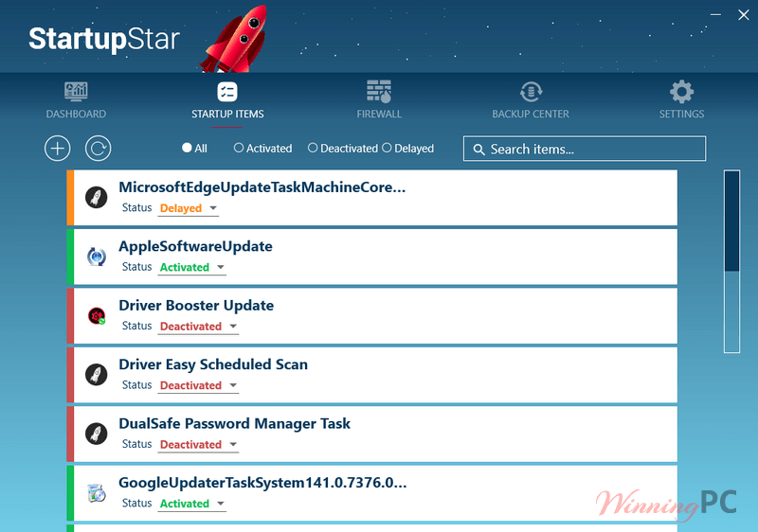This screenshot has height=532, width=758.
Task: Click the magnifier icon in search box
Action: point(478,150)
